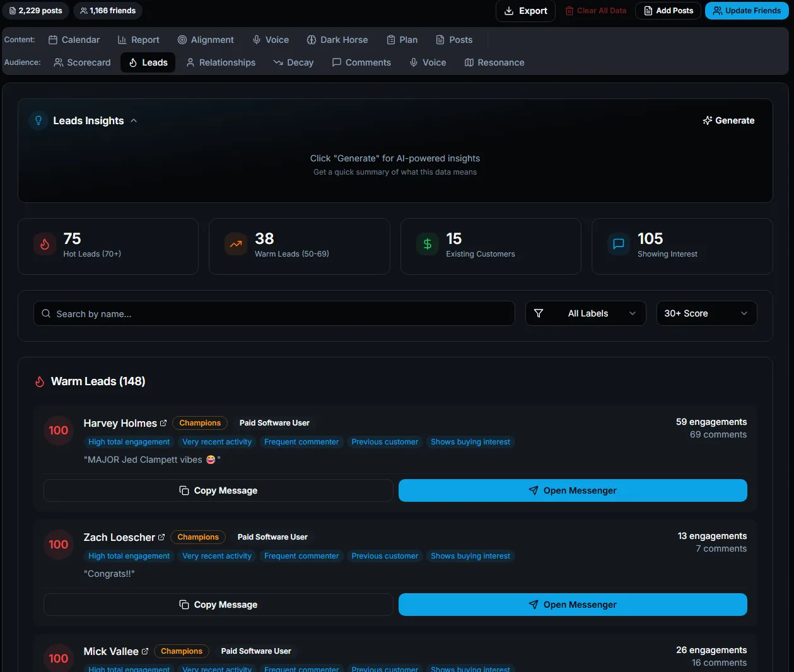Click Harvey Holmes 100 score badge
Screen dimensions: 794x672
point(59,431)
